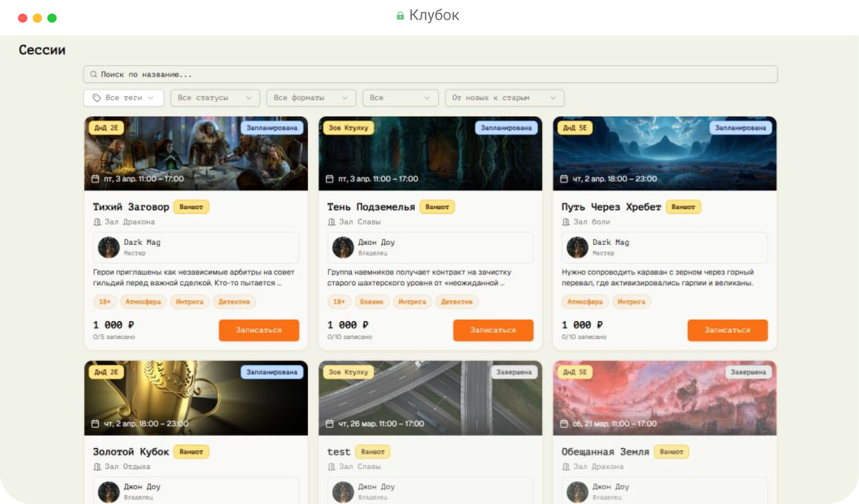Viewport: 859px width, 504px height.
Task: Open the Все теги filter menu
Action: click(x=124, y=98)
